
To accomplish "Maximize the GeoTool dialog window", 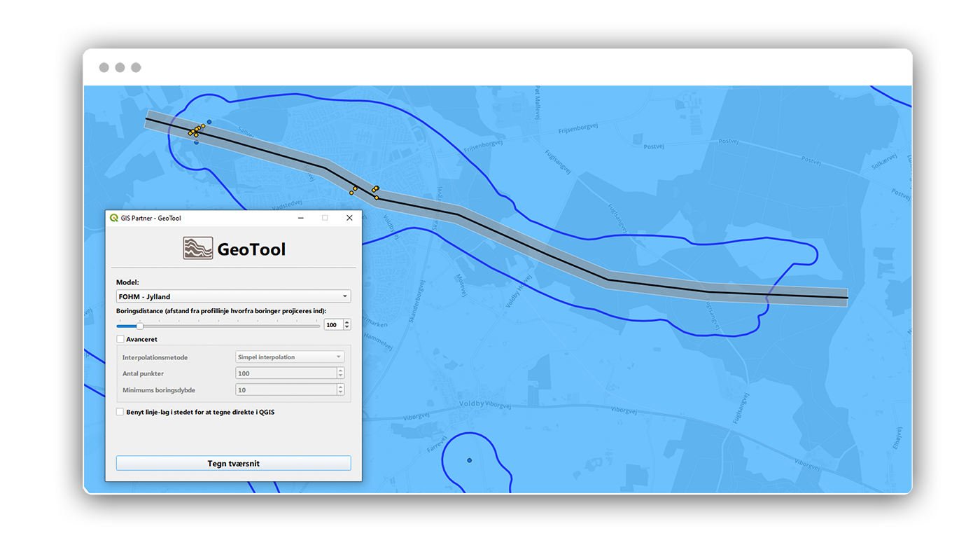I will pyautogui.click(x=325, y=218).
